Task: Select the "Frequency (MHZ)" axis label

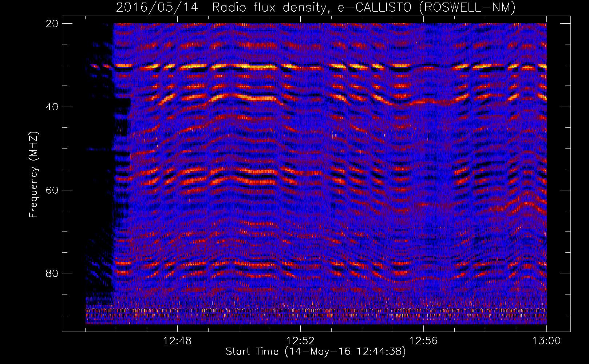Action: pyautogui.click(x=33, y=175)
